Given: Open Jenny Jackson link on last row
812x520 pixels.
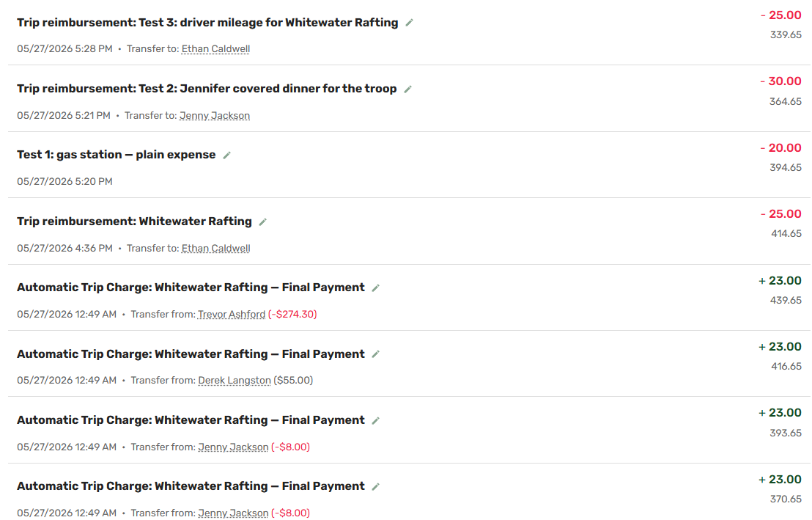Looking at the screenshot, I should pos(233,513).
